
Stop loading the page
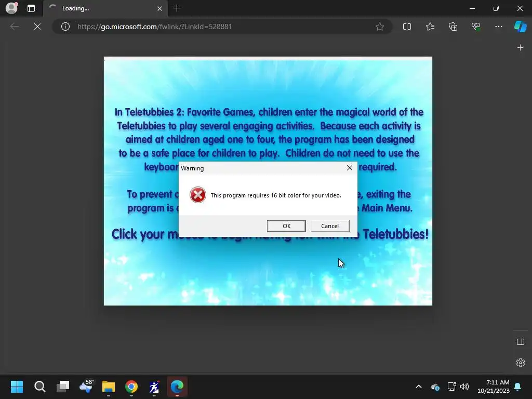37,26
